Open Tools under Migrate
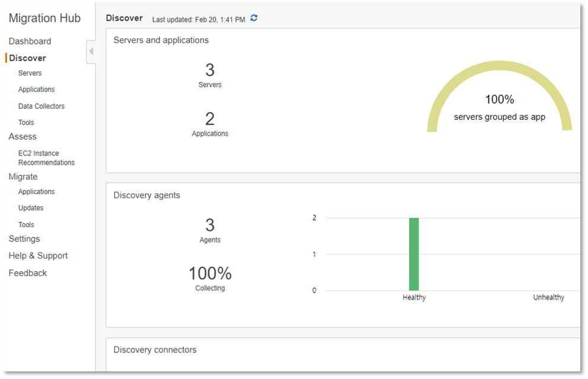The height and width of the screenshot is (379, 588). [x=26, y=225]
